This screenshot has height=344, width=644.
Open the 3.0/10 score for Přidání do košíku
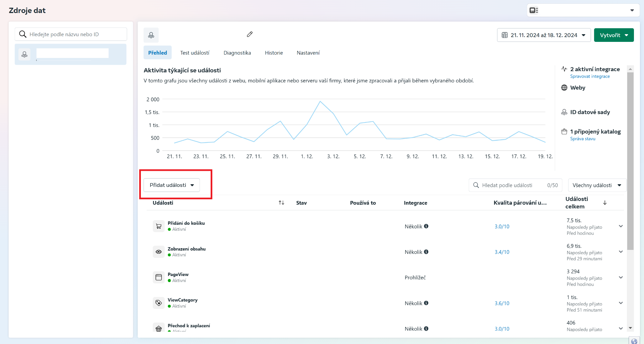pos(502,226)
